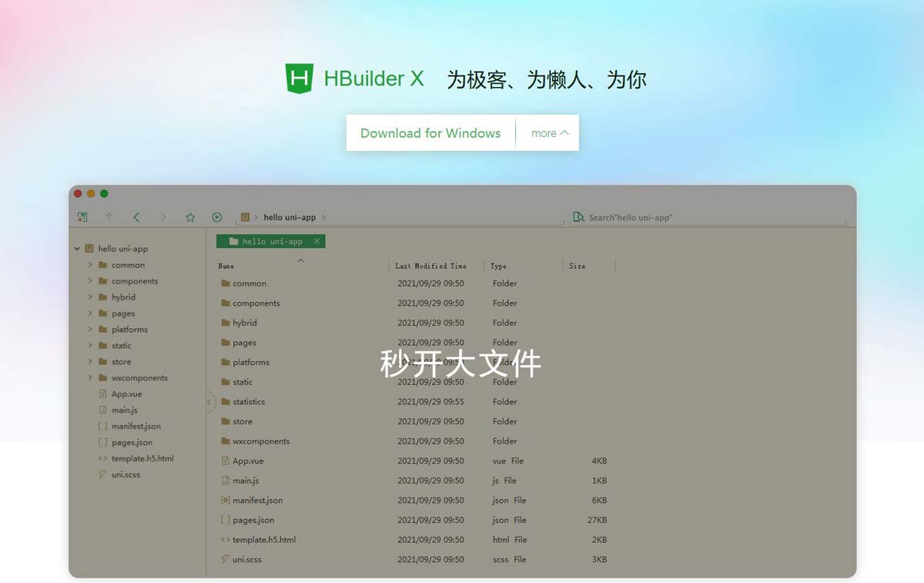Click the manifest.json file icon in the file list
The width and height of the screenshot is (924, 583).
click(x=226, y=501)
